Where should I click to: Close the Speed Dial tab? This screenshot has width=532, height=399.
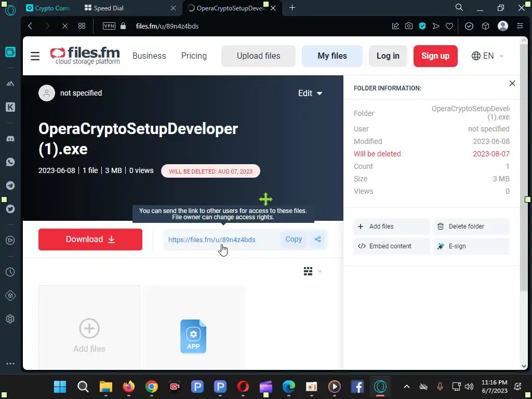coord(174,8)
